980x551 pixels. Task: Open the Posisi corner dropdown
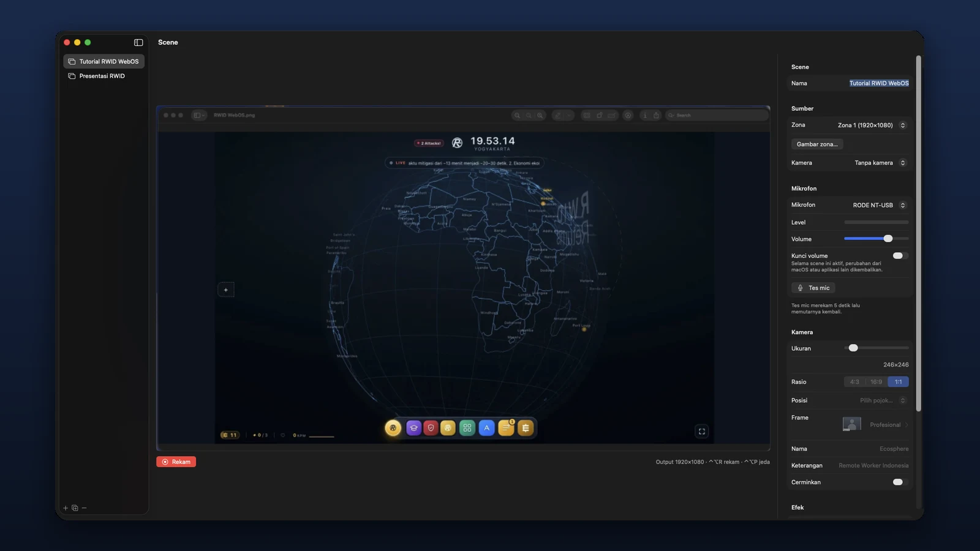tap(883, 400)
